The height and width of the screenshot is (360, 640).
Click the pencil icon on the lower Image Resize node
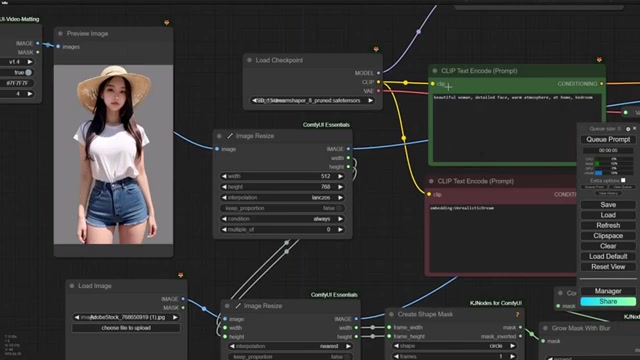238,306
